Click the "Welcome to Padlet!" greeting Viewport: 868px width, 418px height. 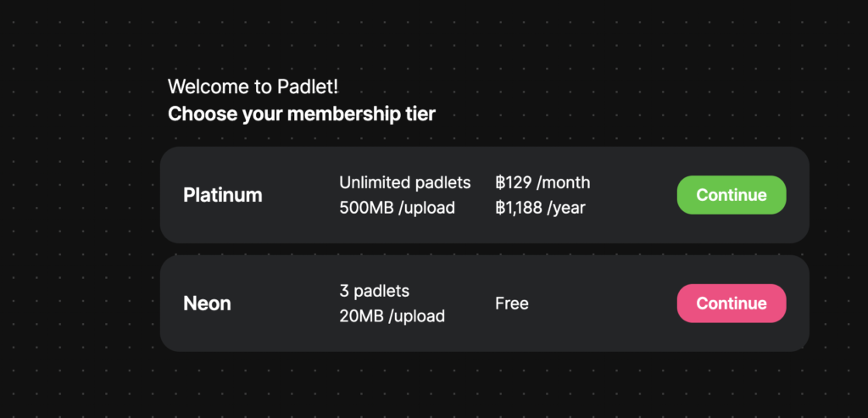pos(253,86)
